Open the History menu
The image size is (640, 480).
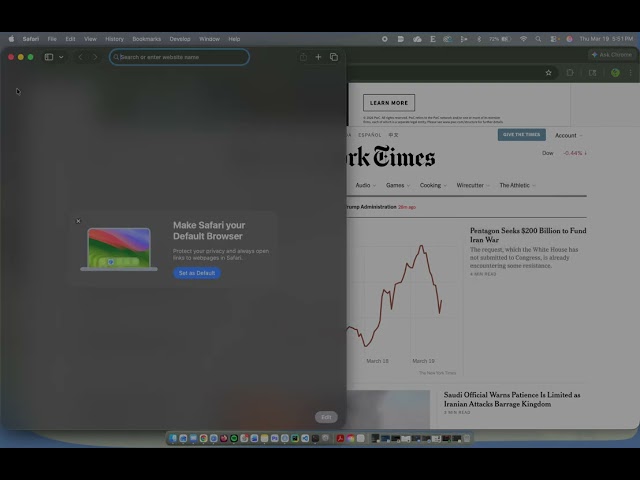coord(114,39)
